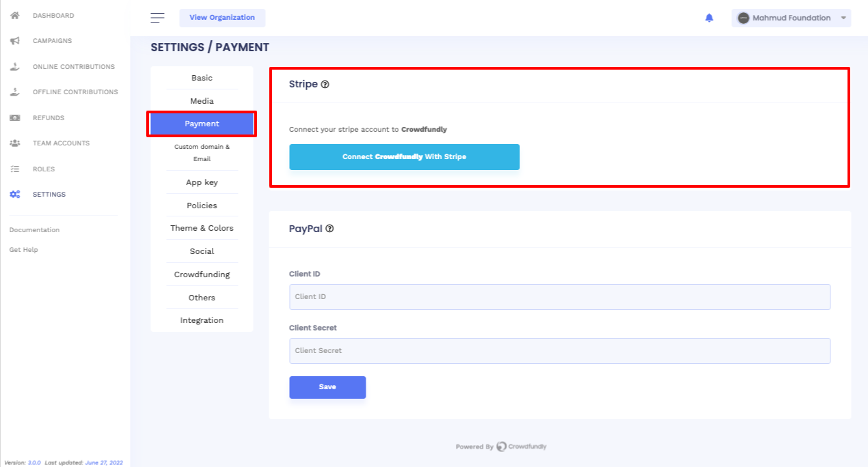The image size is (868, 467).
Task: Click the version 3.0.0 link
Action: (x=34, y=462)
